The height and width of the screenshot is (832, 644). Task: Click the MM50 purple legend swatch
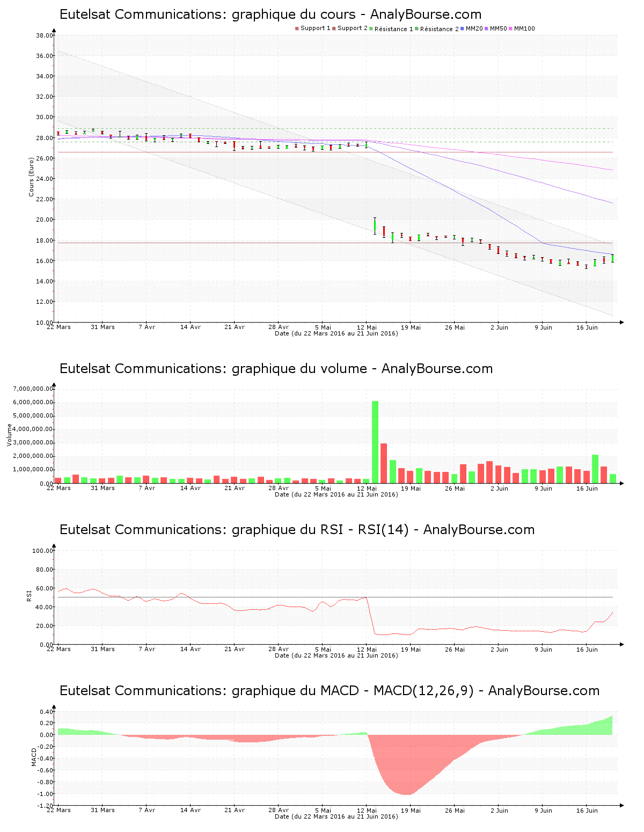point(486,28)
